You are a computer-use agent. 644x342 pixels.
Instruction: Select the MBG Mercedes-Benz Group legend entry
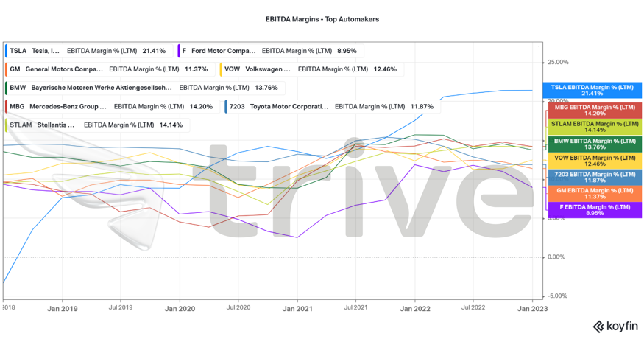click(112, 107)
